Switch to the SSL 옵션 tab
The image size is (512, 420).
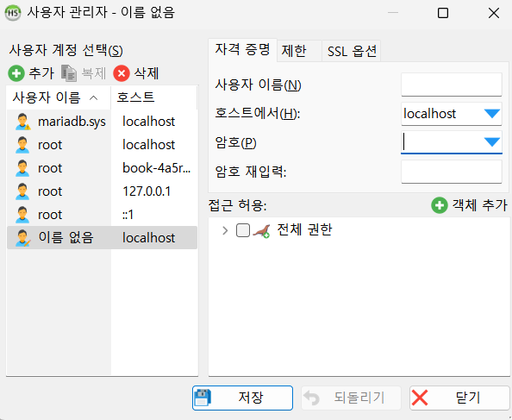352,51
